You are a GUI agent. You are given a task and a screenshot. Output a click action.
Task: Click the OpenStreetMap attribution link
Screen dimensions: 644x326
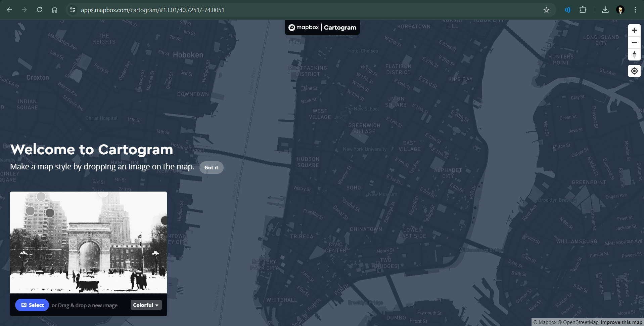(579, 322)
